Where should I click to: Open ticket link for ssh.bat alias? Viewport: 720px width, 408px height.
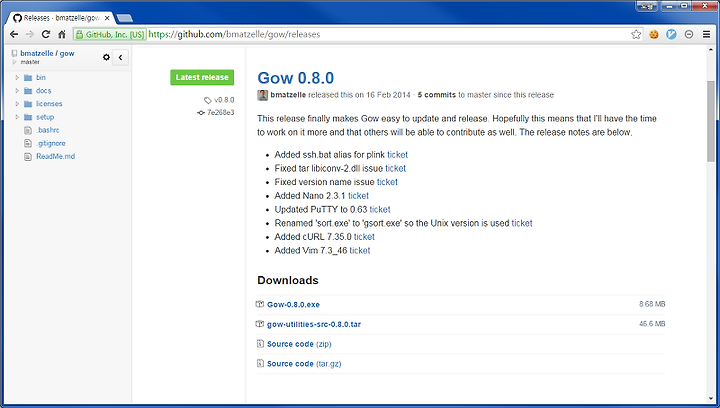coord(398,155)
